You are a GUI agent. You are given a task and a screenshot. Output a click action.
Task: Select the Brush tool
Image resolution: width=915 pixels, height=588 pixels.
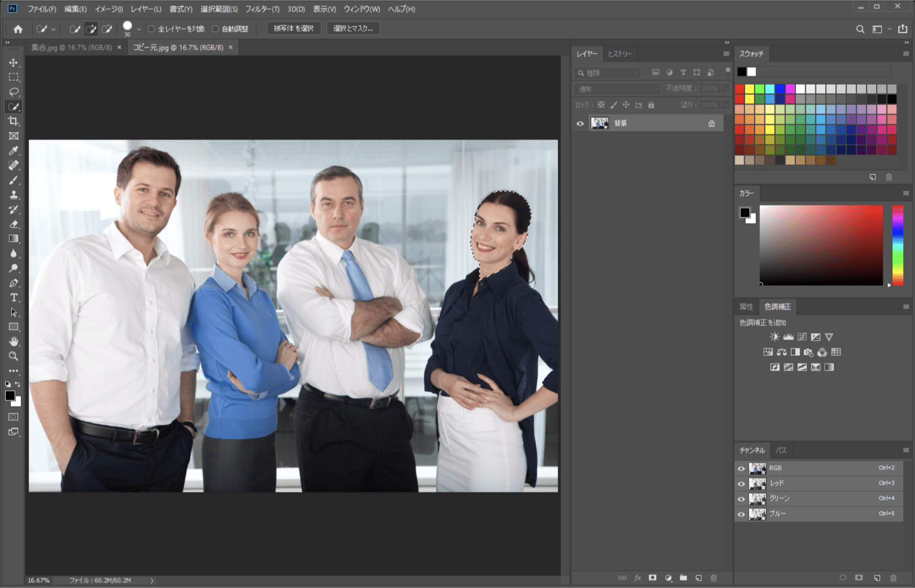[x=14, y=180]
